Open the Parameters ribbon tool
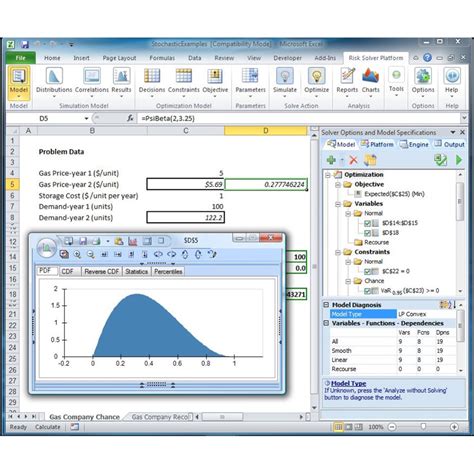This screenshot has width=474, height=474. click(250, 83)
